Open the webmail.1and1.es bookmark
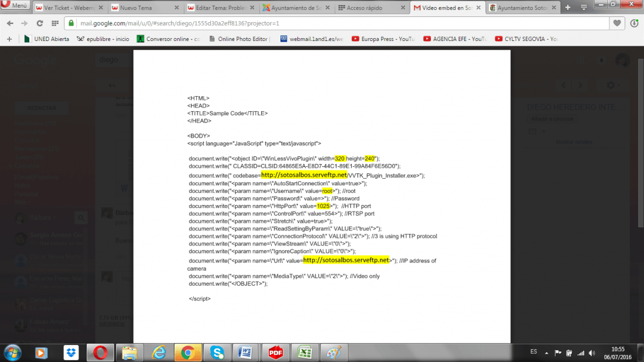Screen dimensions: 644x362 tap(311, 39)
